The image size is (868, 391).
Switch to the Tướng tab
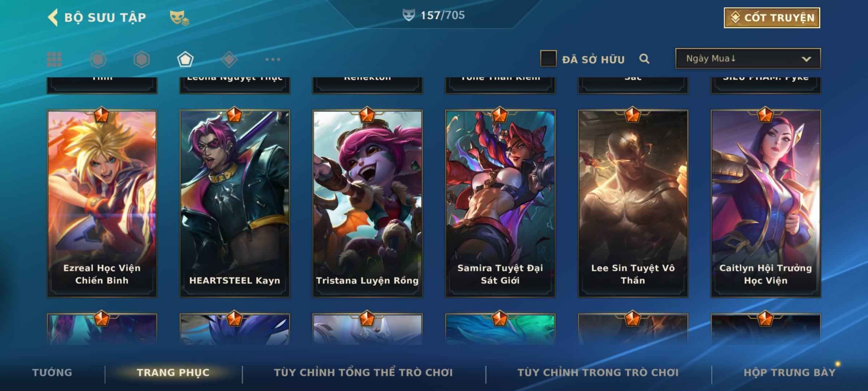(52, 373)
